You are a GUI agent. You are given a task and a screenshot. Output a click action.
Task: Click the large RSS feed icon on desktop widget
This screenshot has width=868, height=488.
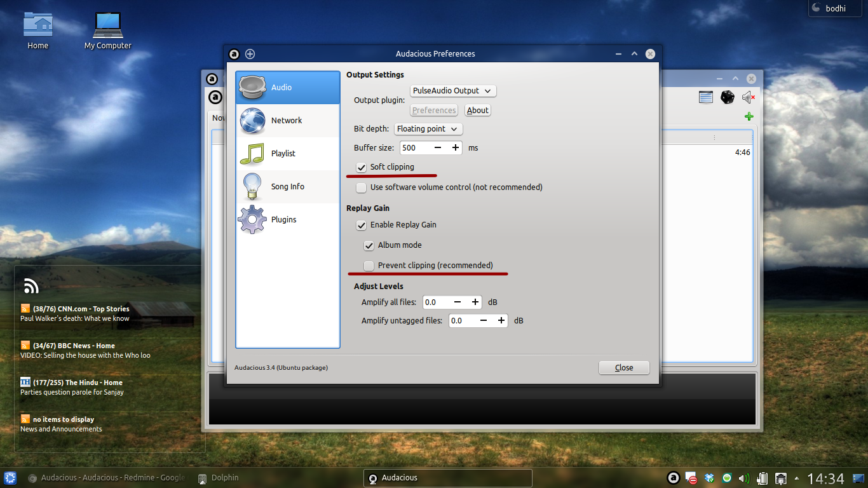tap(31, 287)
